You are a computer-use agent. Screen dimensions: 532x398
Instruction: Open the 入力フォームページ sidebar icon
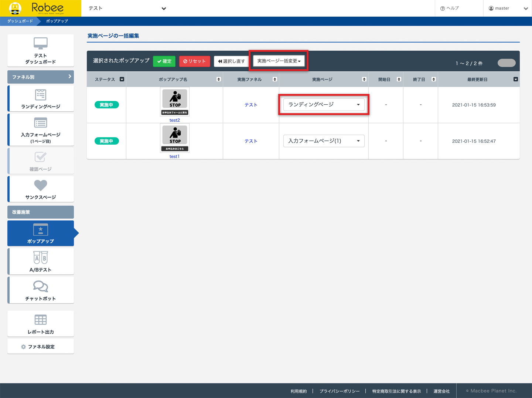click(x=41, y=123)
